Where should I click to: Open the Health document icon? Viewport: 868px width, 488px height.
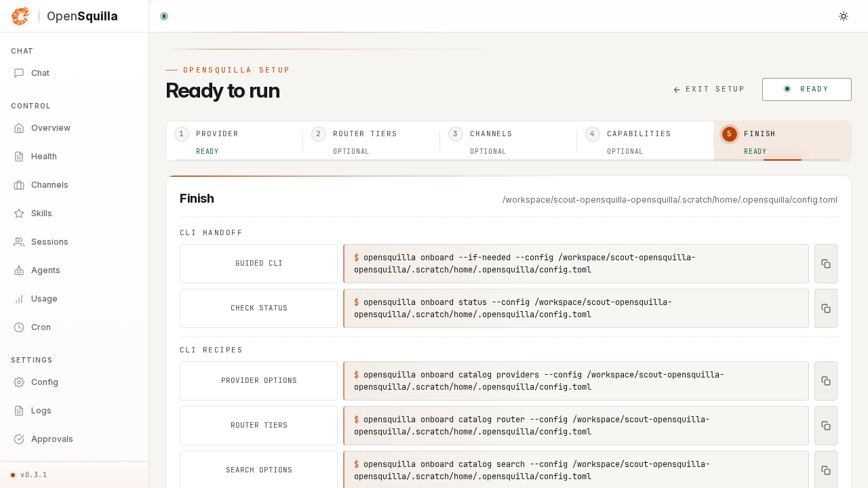19,157
